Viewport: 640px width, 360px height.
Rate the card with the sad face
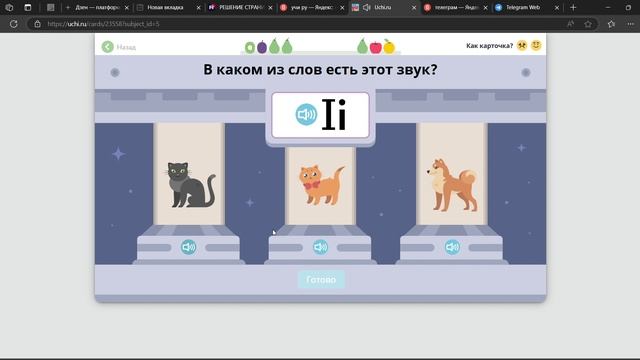coord(522,45)
